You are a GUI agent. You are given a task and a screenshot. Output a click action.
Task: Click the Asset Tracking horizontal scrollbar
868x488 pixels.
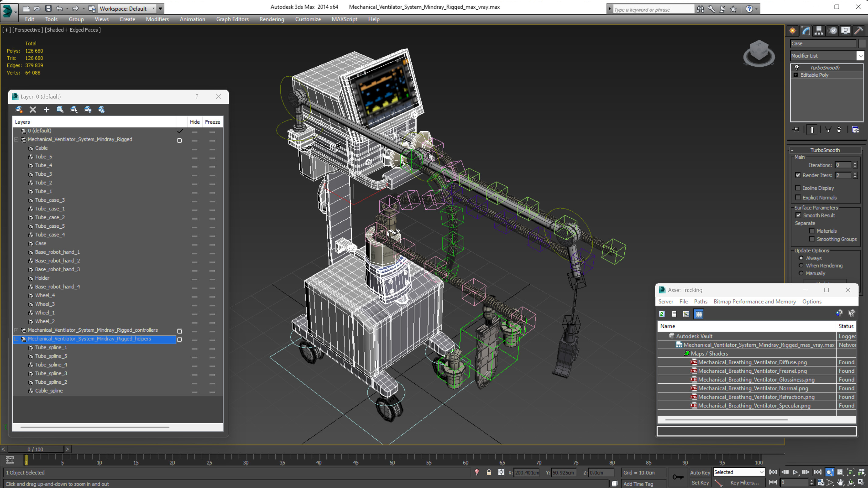click(x=726, y=420)
